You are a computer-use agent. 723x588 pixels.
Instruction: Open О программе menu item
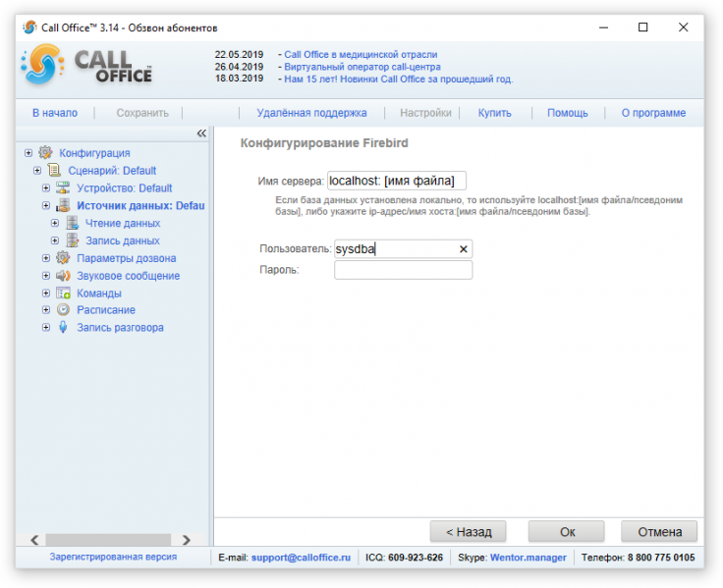click(653, 113)
